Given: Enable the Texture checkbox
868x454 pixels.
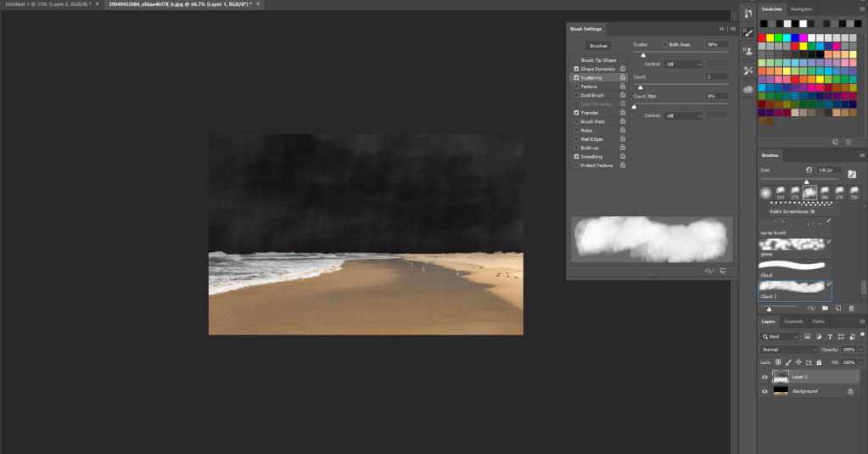Looking at the screenshot, I should (x=577, y=87).
